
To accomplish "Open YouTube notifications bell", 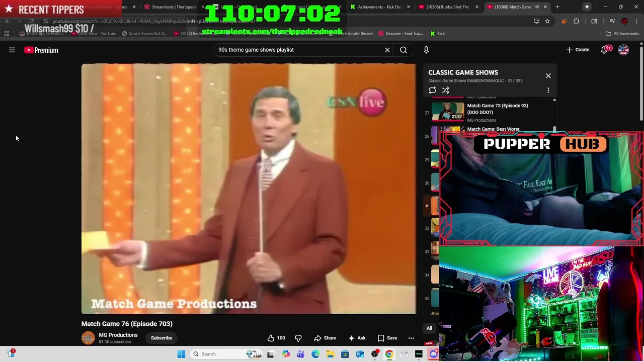I will click(604, 50).
